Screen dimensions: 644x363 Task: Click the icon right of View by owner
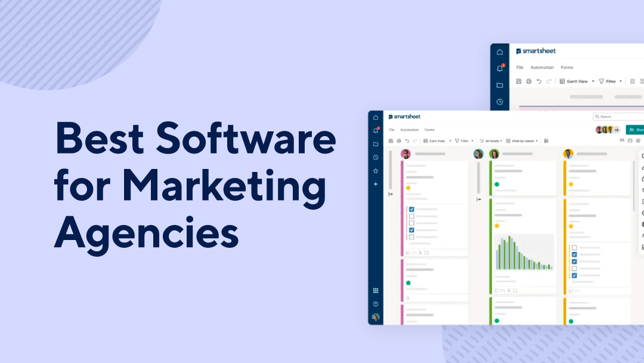coord(546,141)
